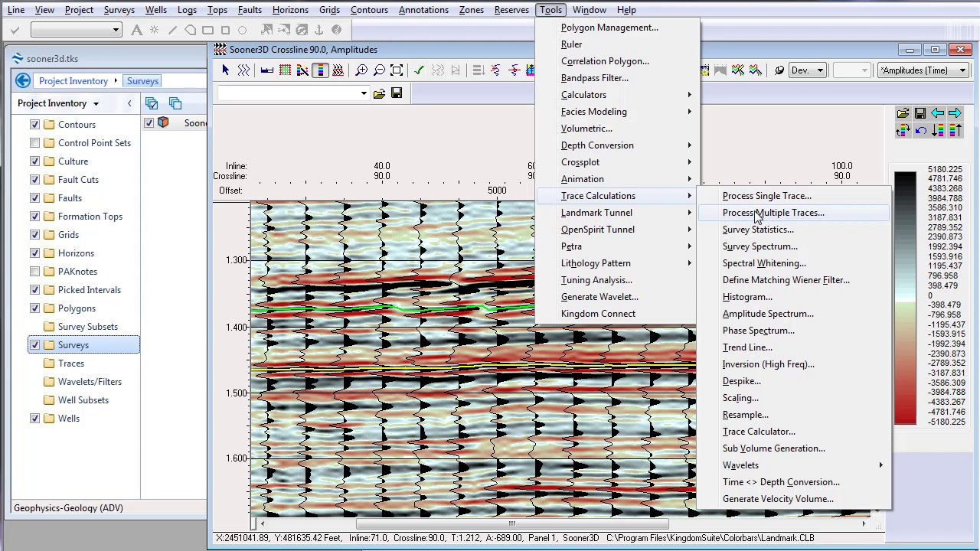Select Generate Velocity Volume... menu entry
Viewport: 980px width, 551px height.
click(x=794, y=499)
